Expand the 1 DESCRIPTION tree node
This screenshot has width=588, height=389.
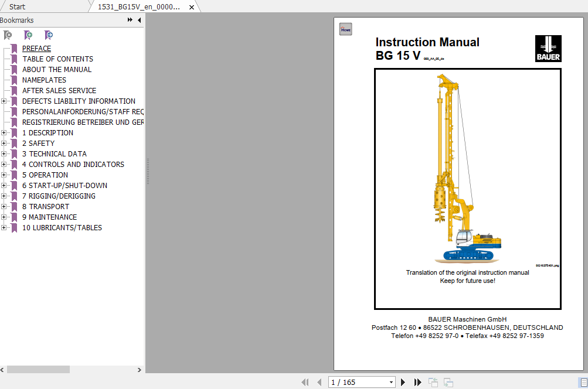tap(4, 132)
